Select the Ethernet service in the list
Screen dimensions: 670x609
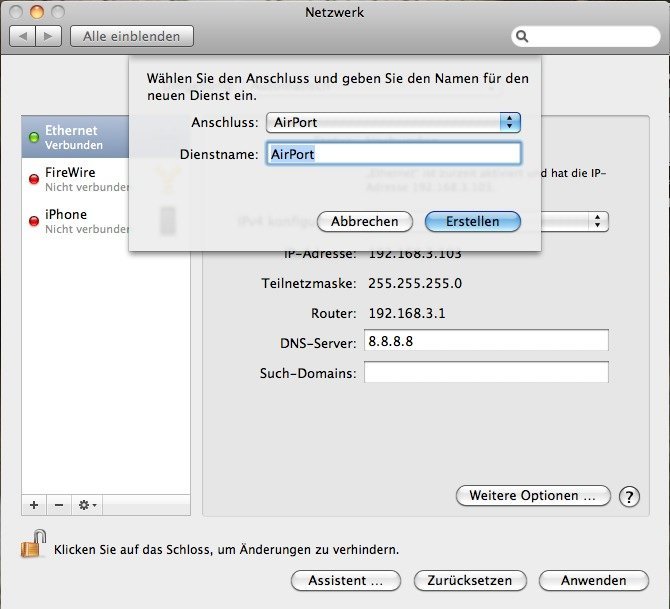coord(75,137)
